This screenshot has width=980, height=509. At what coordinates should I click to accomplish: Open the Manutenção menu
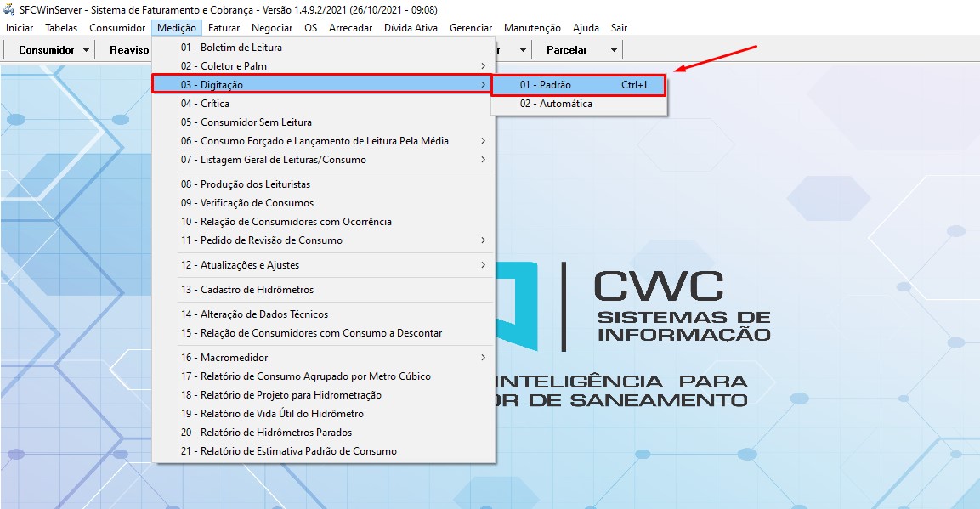(532, 28)
